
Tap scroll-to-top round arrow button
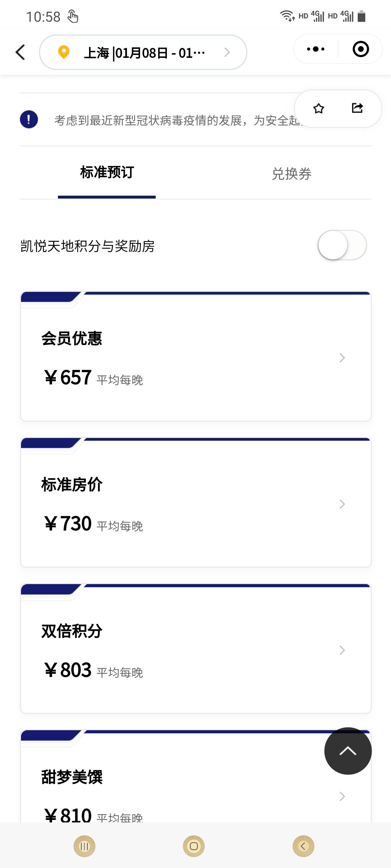pos(348,751)
